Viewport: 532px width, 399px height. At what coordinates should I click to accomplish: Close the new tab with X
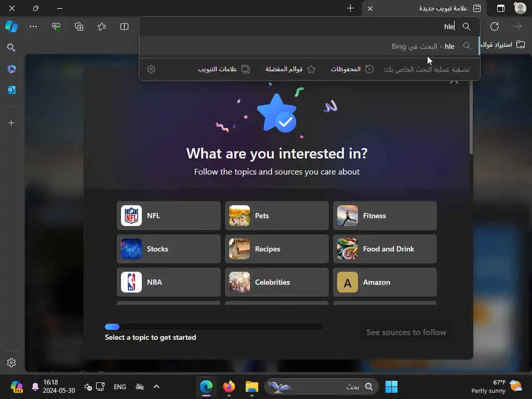coord(370,8)
